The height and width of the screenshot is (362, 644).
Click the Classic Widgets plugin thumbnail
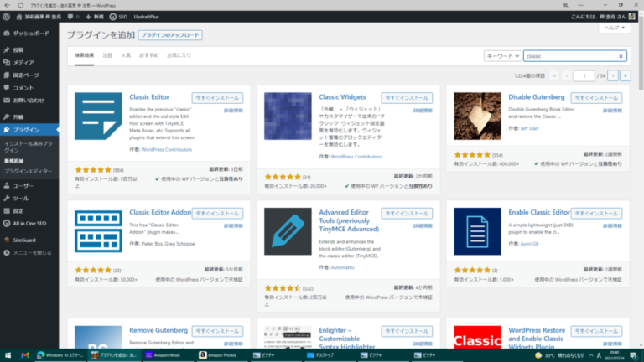click(288, 116)
